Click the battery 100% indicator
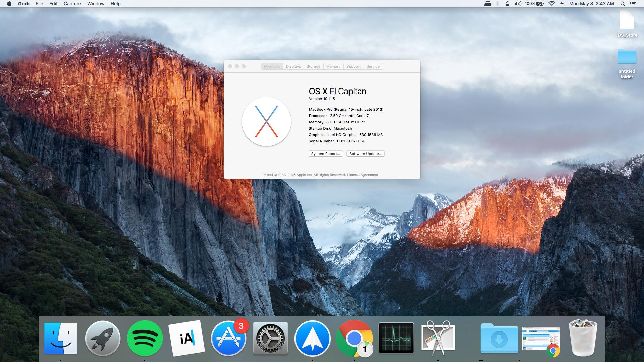Viewport: 644px width, 362px height. click(534, 4)
